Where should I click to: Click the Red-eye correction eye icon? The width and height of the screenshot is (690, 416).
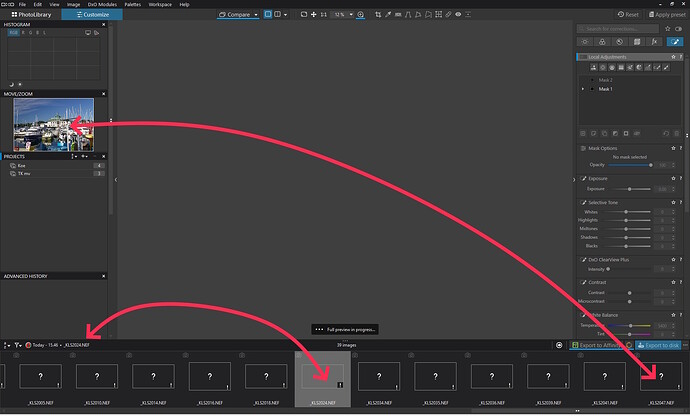coord(458,15)
